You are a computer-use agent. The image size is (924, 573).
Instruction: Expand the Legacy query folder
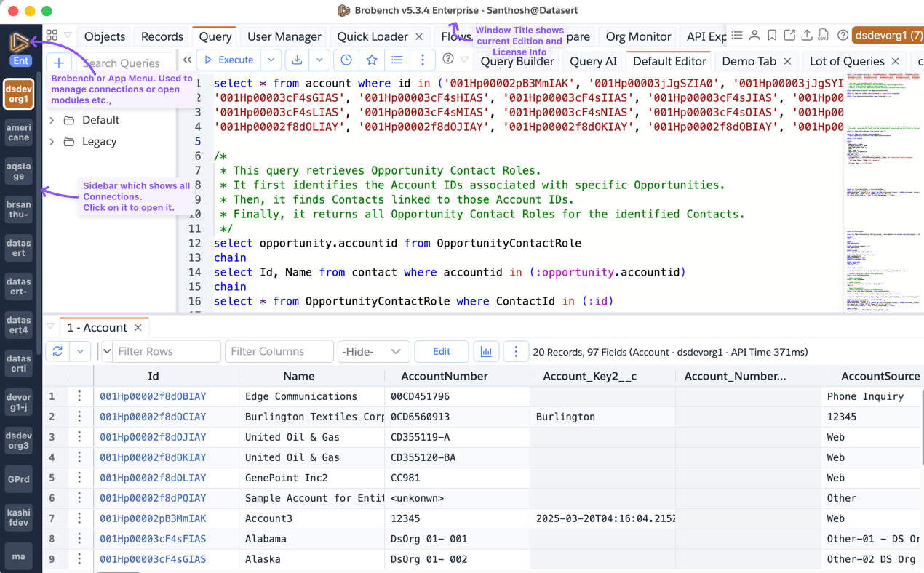point(52,142)
